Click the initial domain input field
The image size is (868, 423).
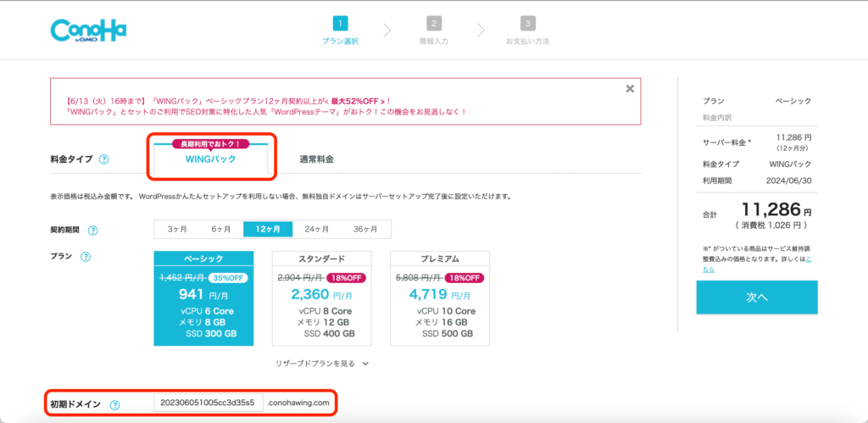pos(209,403)
